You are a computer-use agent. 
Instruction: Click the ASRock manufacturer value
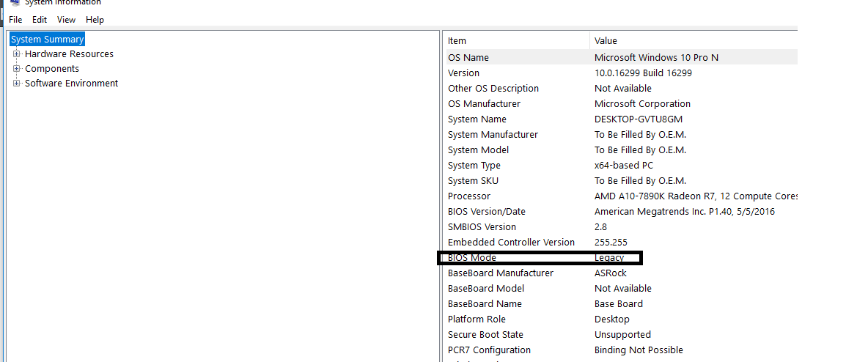611,273
